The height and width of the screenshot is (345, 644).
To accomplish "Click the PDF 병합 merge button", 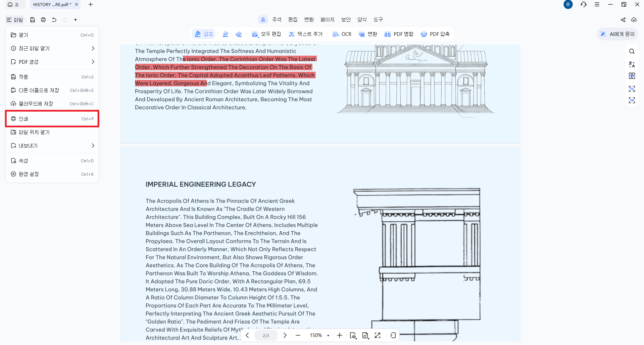I will pos(399,34).
